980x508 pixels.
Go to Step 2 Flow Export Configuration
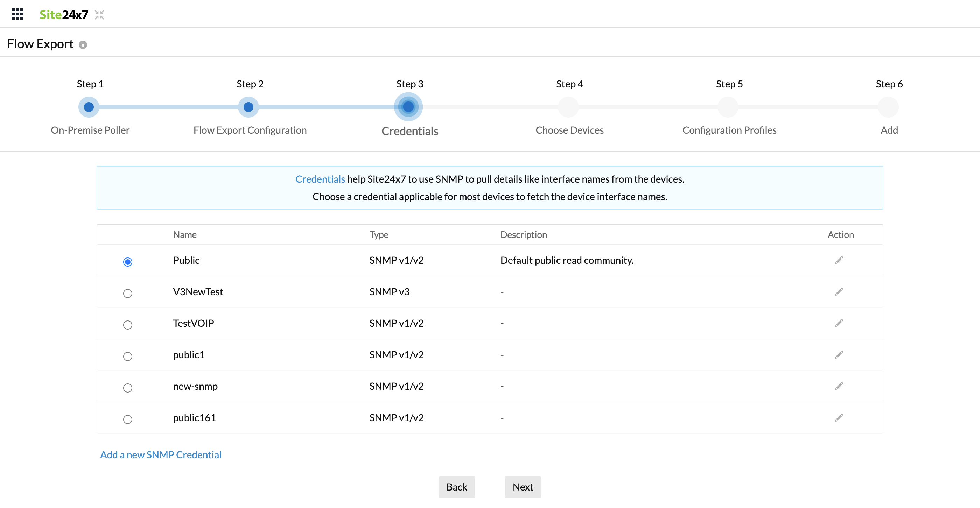click(x=248, y=107)
